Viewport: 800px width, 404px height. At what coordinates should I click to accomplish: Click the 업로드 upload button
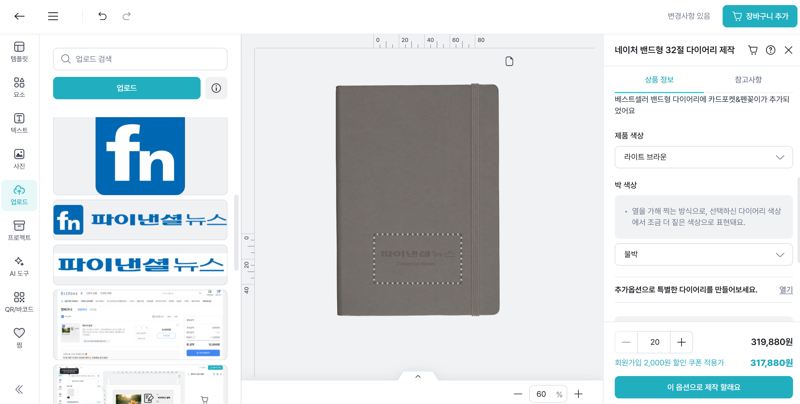point(127,88)
